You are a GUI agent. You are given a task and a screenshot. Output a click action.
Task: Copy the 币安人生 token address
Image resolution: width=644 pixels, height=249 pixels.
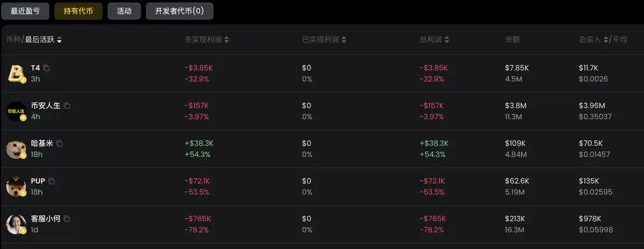point(67,106)
